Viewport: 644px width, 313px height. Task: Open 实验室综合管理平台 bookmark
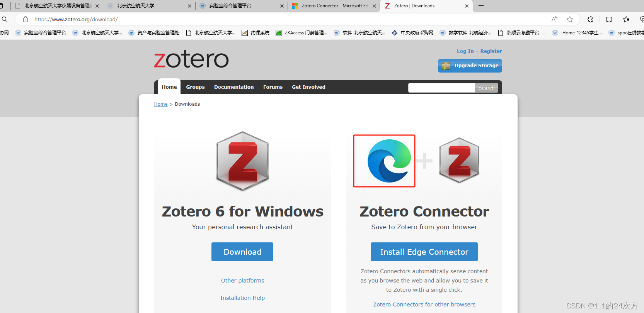(x=41, y=33)
